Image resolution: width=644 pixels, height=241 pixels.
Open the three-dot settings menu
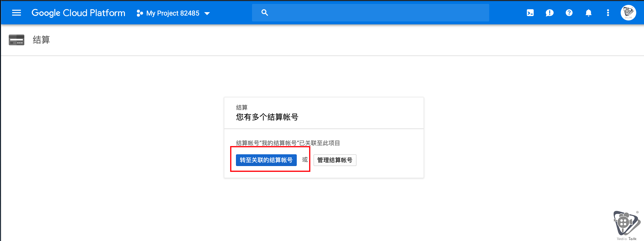point(608,13)
